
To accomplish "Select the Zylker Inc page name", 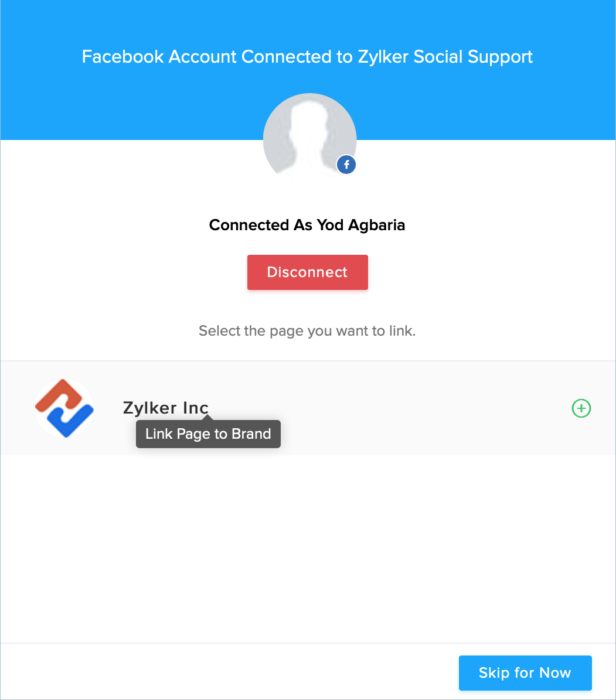I will tap(165, 408).
